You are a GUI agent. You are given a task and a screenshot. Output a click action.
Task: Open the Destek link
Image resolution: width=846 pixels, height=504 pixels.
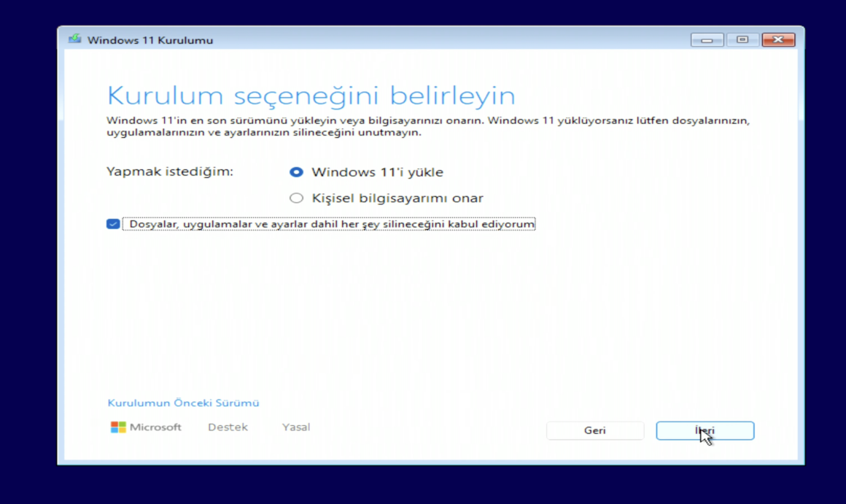point(228,427)
